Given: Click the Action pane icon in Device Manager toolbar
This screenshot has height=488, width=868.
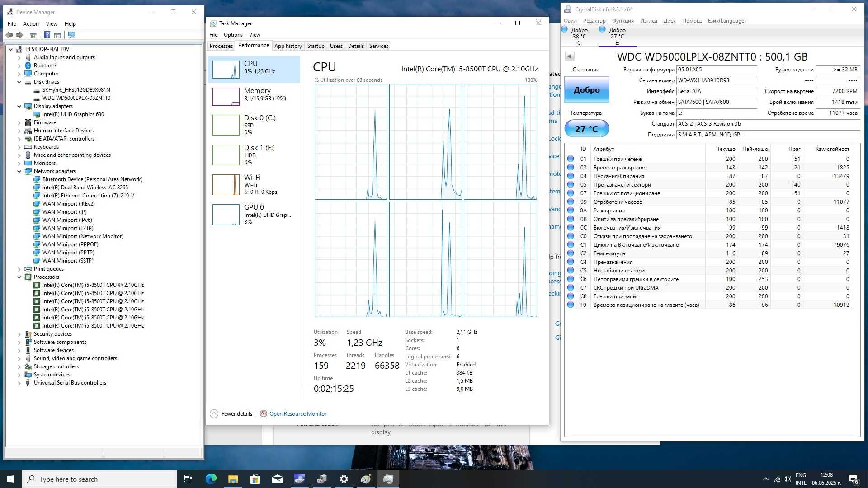Looking at the screenshot, I should coord(58,35).
